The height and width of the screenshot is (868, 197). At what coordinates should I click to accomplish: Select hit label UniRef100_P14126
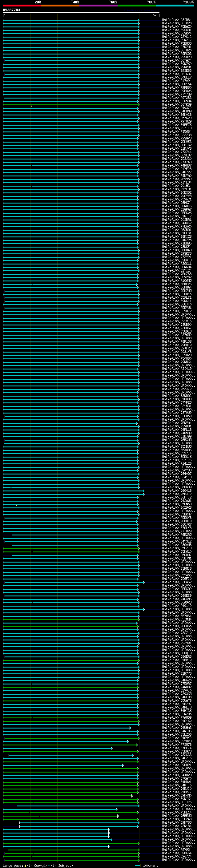pos(177,464)
